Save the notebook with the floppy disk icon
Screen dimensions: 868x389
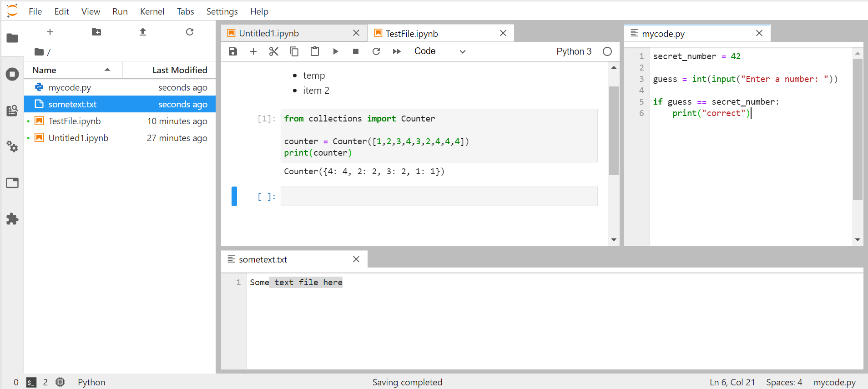233,51
